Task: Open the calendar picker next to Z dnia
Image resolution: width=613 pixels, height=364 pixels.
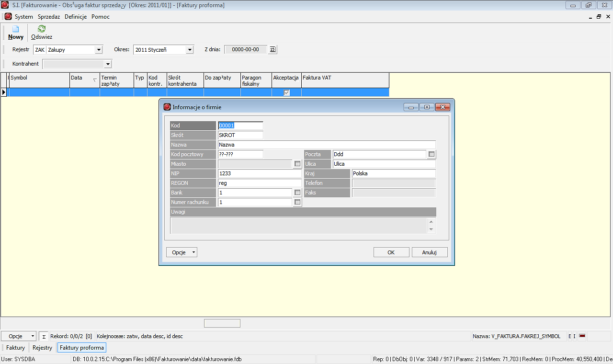Action: pos(272,49)
